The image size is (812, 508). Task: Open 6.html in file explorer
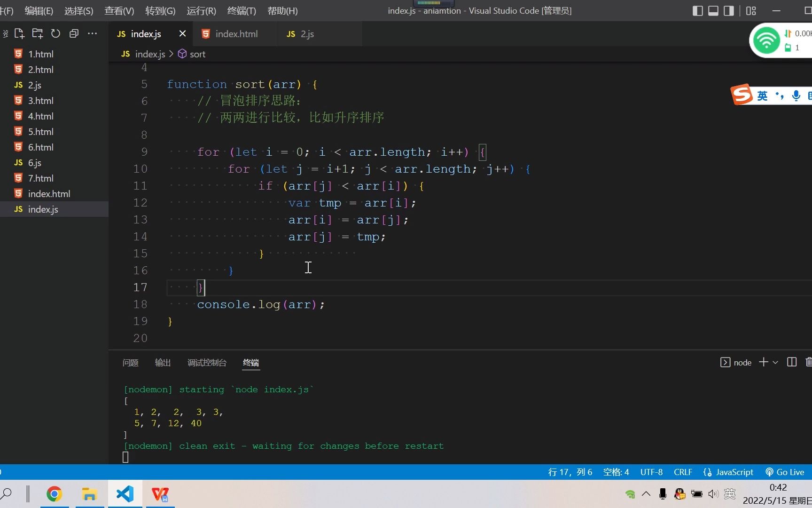(x=54, y=147)
